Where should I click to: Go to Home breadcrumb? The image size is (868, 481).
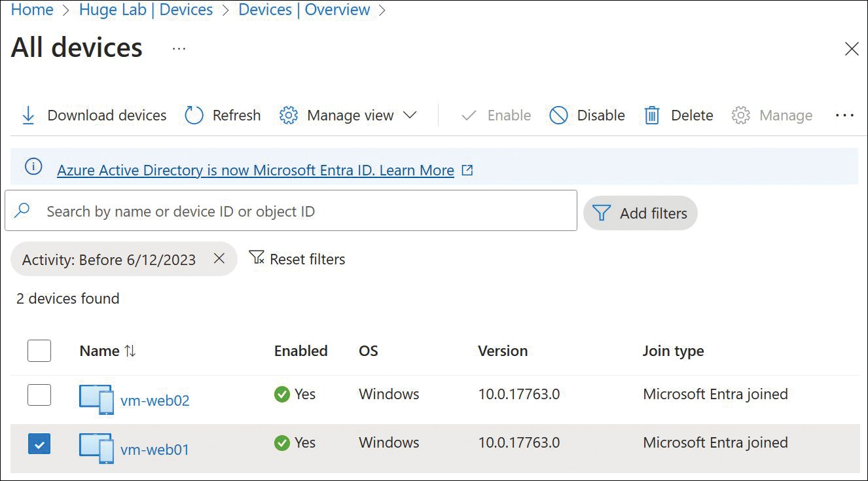32,10
